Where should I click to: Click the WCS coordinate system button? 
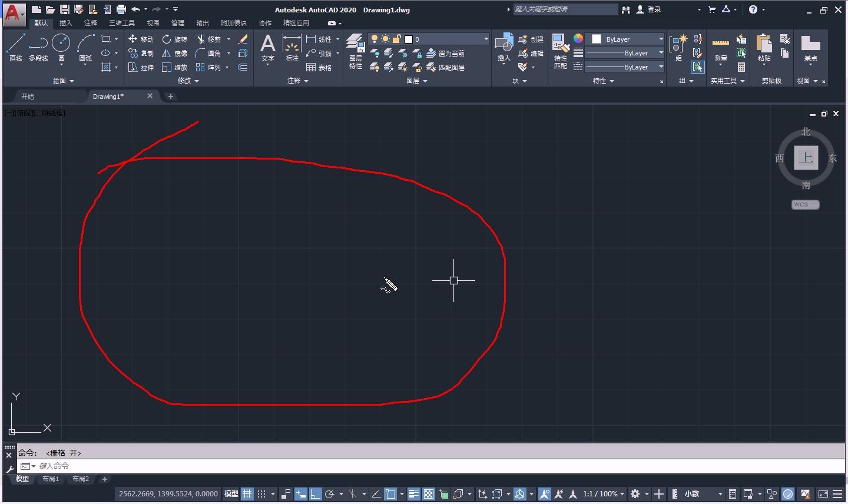tap(805, 204)
